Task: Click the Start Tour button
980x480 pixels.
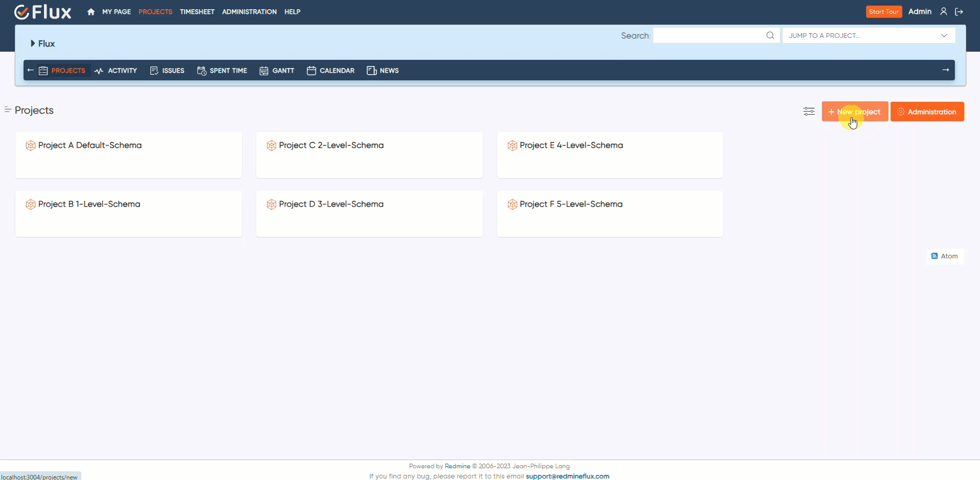Action: pyautogui.click(x=884, y=11)
